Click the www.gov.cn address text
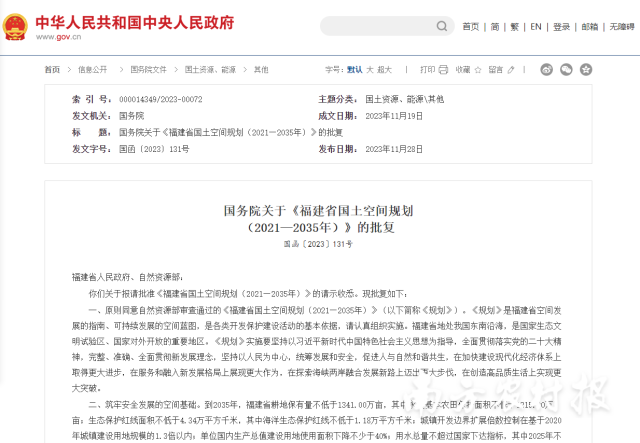 coord(58,37)
